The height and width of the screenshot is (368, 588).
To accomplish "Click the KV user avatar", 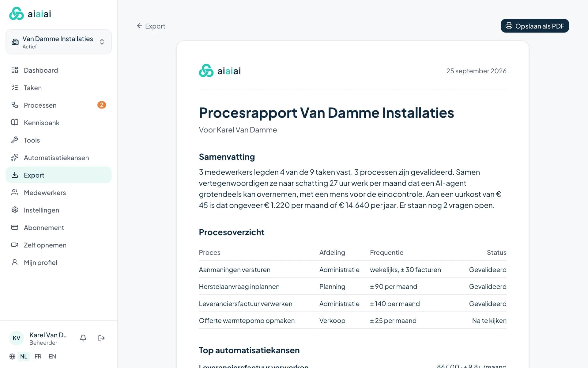I will click(x=17, y=338).
